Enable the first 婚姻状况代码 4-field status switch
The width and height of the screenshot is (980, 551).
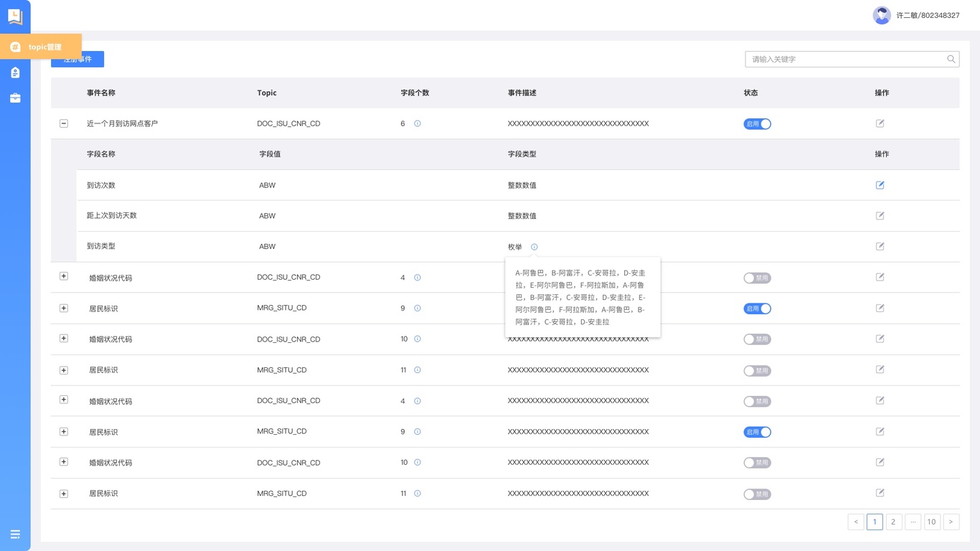757,278
